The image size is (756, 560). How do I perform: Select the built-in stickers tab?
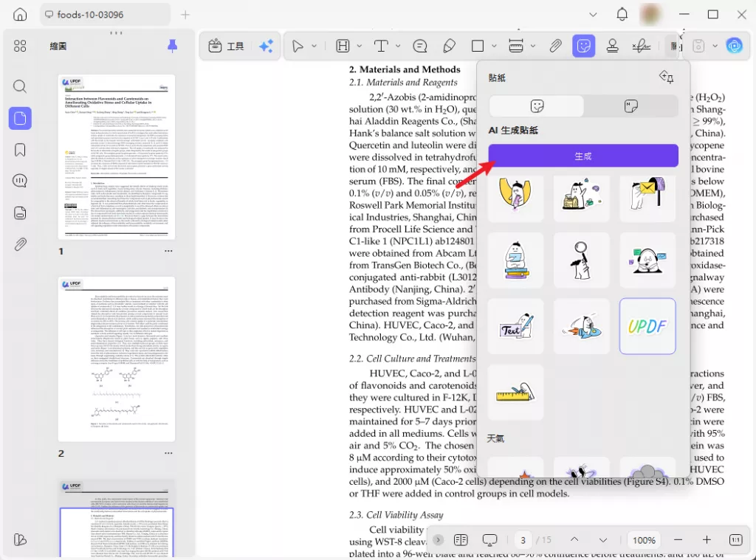537,106
